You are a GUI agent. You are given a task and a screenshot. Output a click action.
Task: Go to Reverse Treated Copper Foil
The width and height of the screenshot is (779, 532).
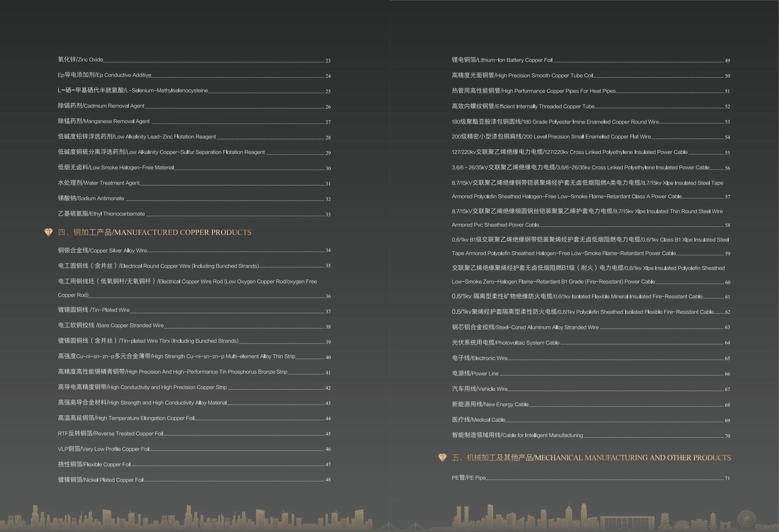point(110,433)
